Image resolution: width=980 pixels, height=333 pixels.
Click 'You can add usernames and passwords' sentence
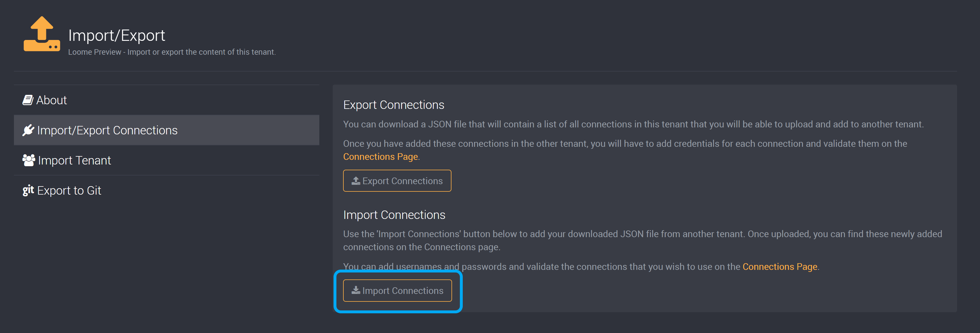coord(581,266)
